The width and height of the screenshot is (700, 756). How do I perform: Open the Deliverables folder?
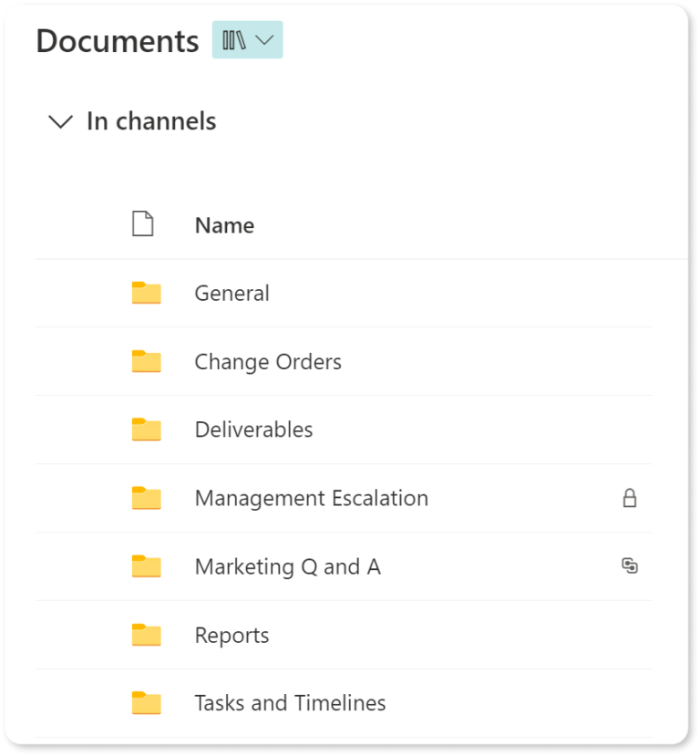pos(253,430)
